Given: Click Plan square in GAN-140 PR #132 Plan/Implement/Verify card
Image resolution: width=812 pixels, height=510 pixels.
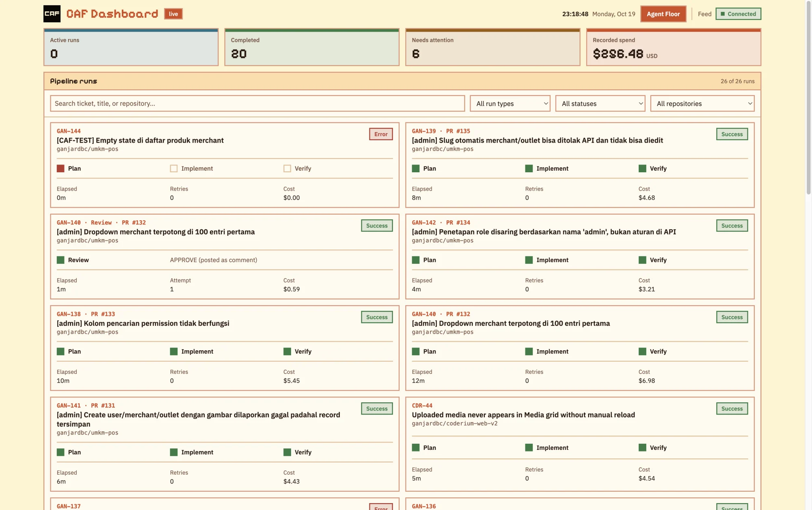Looking at the screenshot, I should (416, 352).
